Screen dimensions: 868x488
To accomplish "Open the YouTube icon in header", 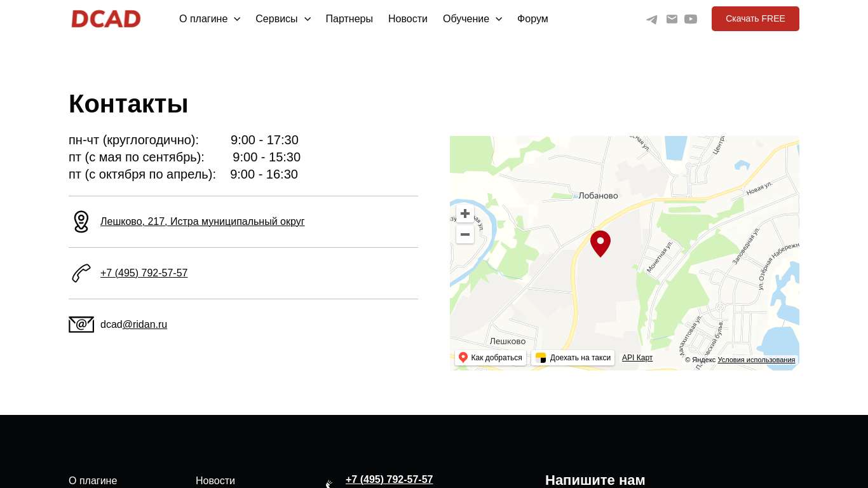I will 691,19.
